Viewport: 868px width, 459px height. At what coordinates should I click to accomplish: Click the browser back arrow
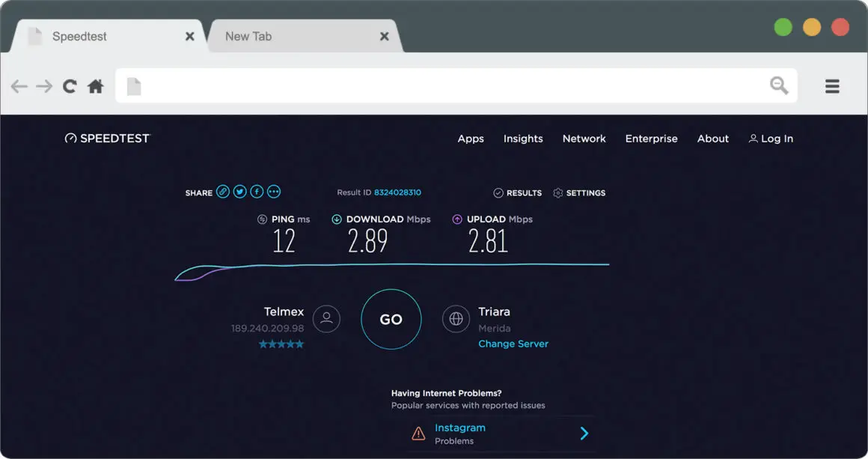(19, 86)
